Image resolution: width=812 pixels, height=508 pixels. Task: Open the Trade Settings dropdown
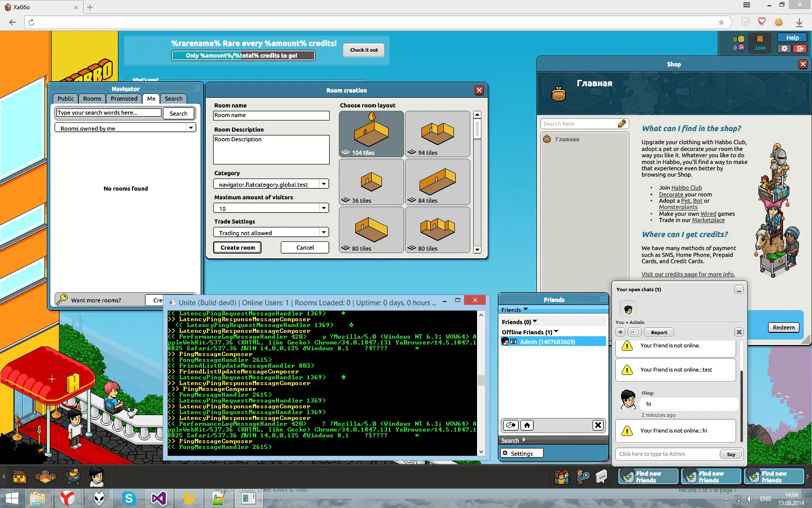pyautogui.click(x=271, y=232)
